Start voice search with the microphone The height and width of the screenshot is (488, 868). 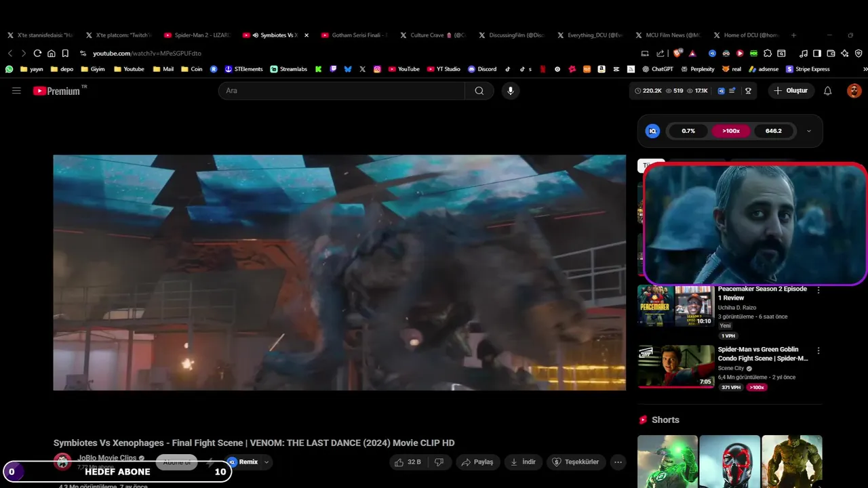511,90
